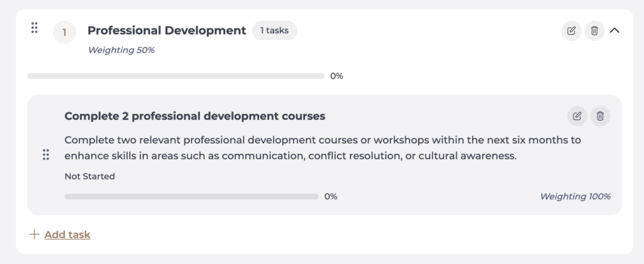Image resolution: width=644 pixels, height=264 pixels.
Task: Click the plus icon beside Add task
Action: 35,234
